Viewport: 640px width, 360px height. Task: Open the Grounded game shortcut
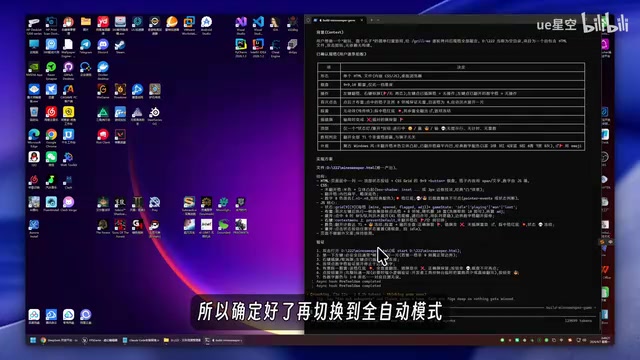point(223,226)
